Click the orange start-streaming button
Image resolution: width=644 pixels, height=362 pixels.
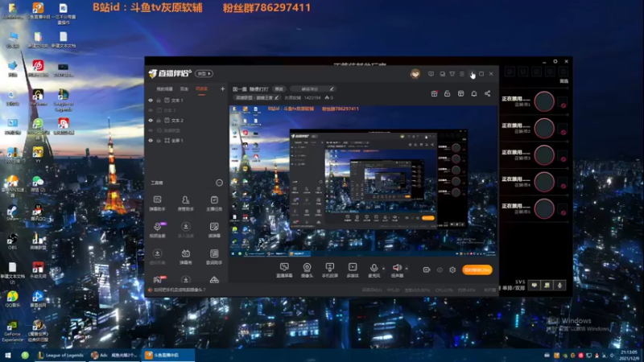[477, 269]
